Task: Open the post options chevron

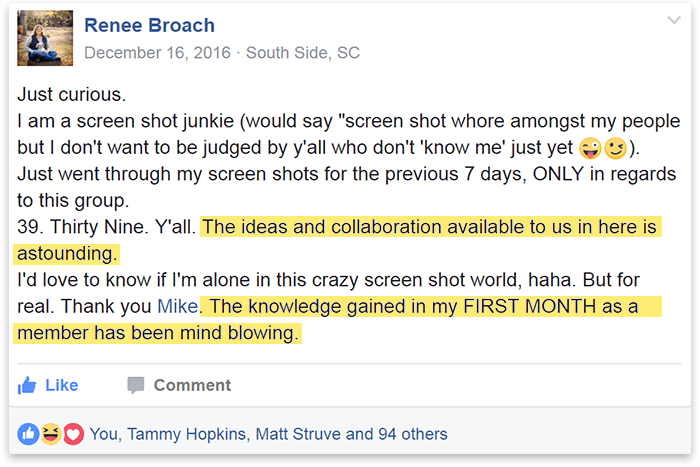Action: pyautogui.click(x=674, y=20)
